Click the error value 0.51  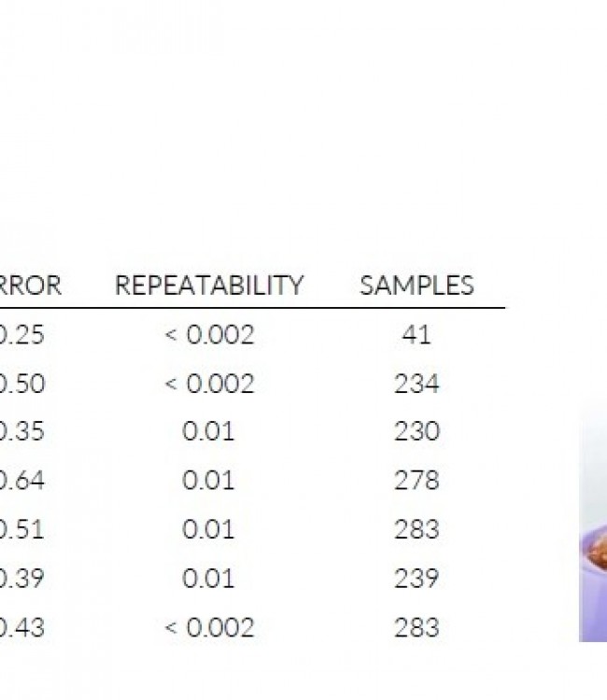pyautogui.click(x=22, y=529)
